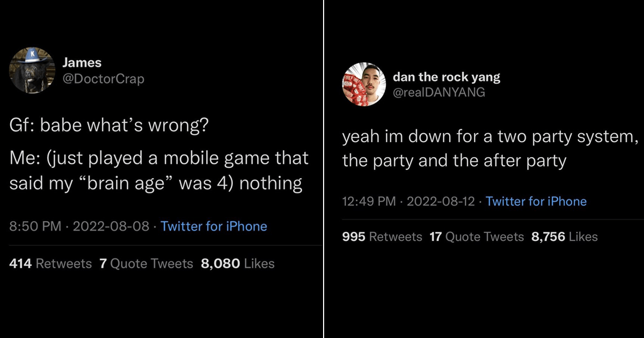The width and height of the screenshot is (644, 338).
Task: Open the @realDANYANG handle
Action: tap(439, 92)
